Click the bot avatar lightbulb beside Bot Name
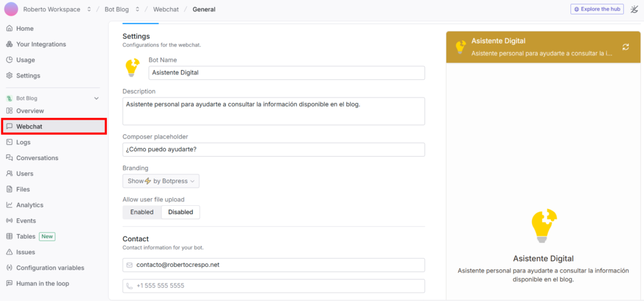644x301 pixels. point(132,68)
